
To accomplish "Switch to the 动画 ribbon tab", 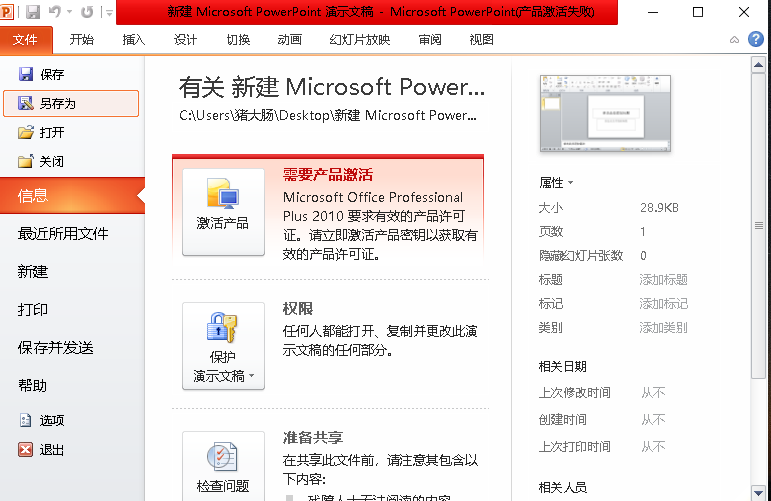I will pyautogui.click(x=290, y=40).
